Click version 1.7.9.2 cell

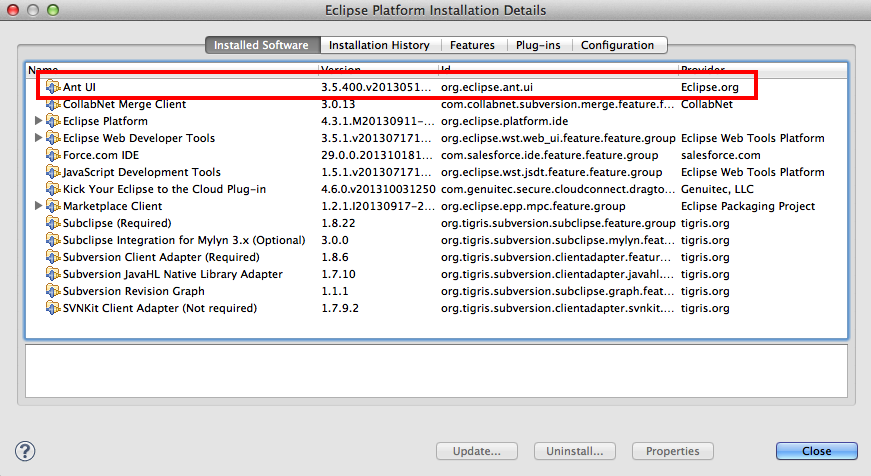[x=340, y=308]
